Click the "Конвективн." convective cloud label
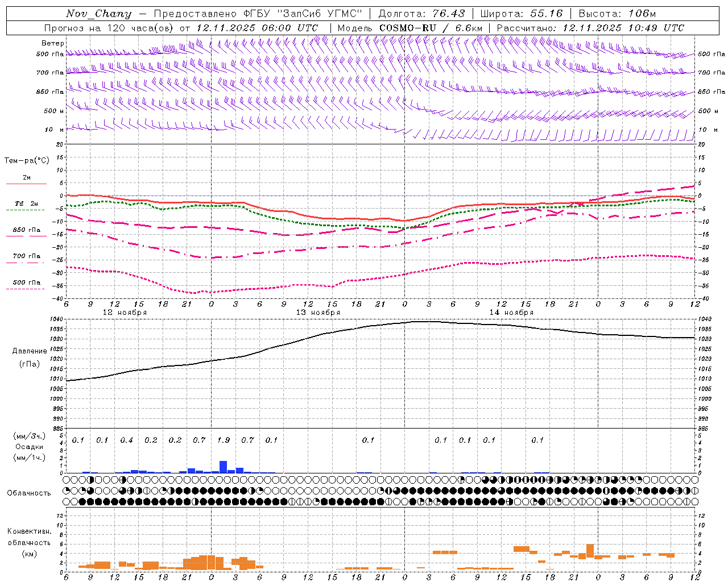The height and width of the screenshot is (582, 728). (29, 531)
